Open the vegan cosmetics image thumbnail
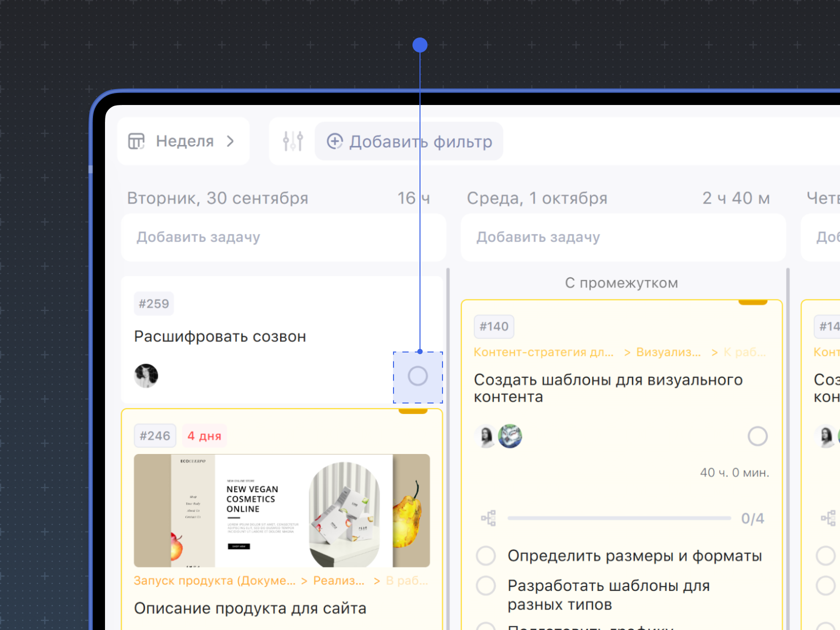 tap(282, 510)
